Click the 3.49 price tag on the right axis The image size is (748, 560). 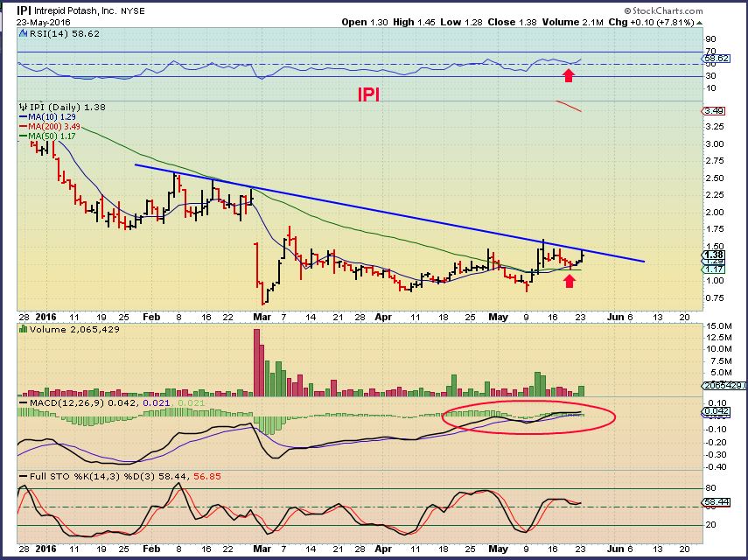[715, 110]
